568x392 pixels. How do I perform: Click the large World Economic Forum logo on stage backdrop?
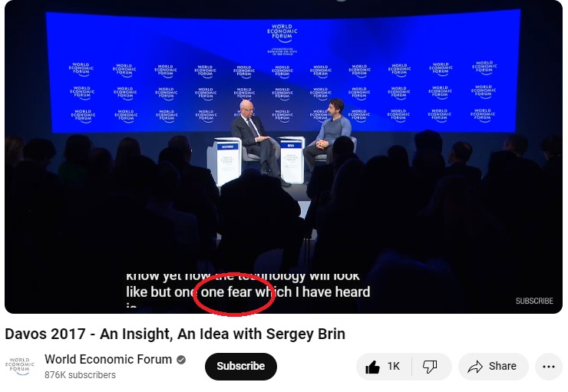pyautogui.click(x=282, y=33)
